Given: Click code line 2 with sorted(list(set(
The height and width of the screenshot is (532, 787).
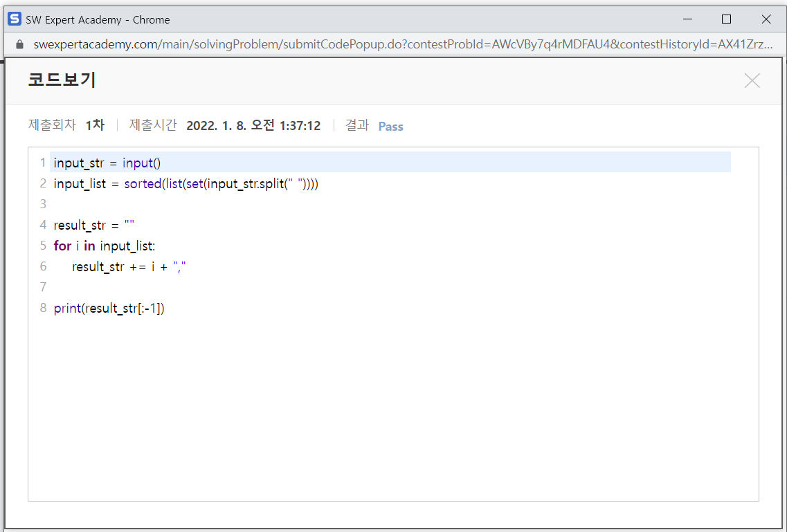Looking at the screenshot, I should (x=186, y=184).
